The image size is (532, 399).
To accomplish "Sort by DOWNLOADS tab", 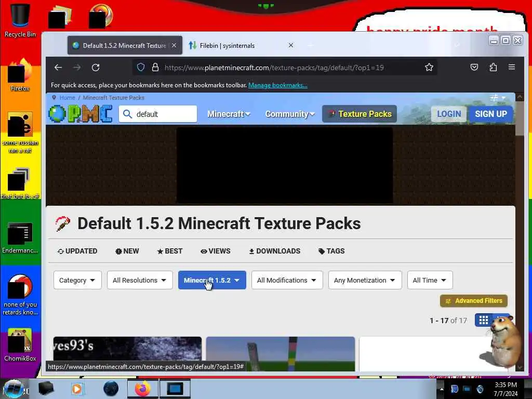I will pos(275,251).
